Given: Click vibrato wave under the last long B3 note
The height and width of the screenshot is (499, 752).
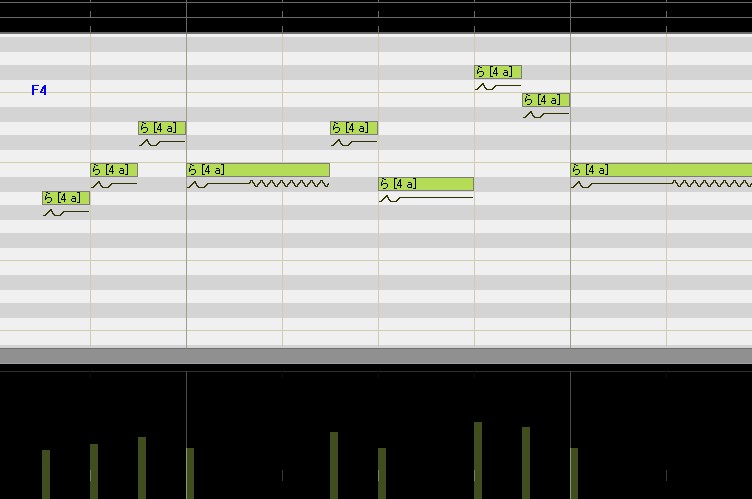Looking at the screenshot, I should (712, 184).
